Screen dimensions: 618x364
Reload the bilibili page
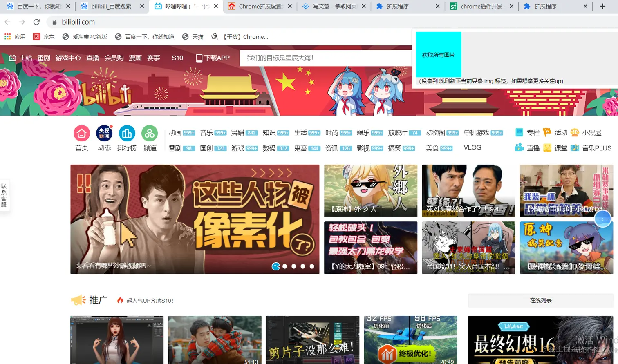[x=36, y=22]
